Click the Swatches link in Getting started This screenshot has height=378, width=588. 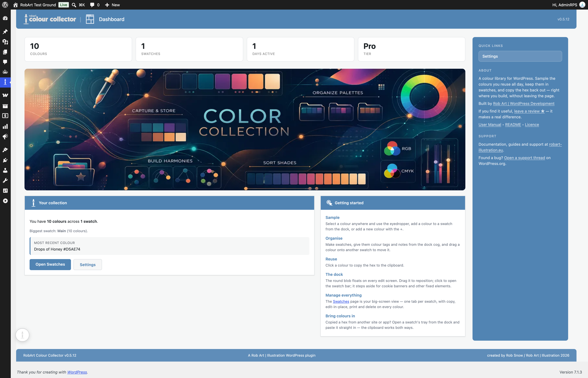coord(341,301)
